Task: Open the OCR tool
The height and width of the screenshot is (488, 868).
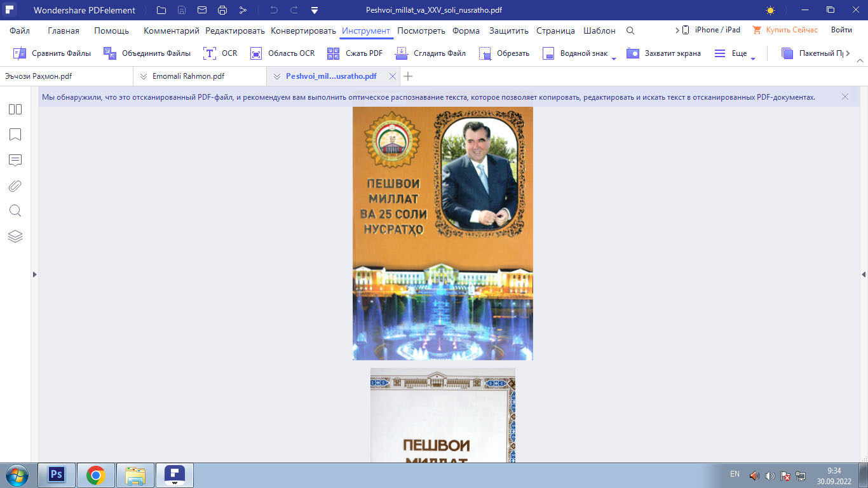Action: tap(220, 53)
